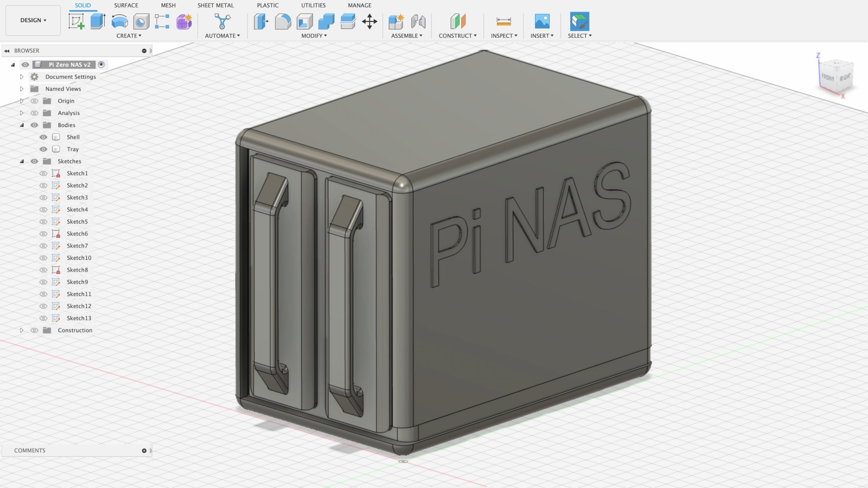The image size is (868, 488).
Task: Hide the Shell body
Action: (x=43, y=137)
